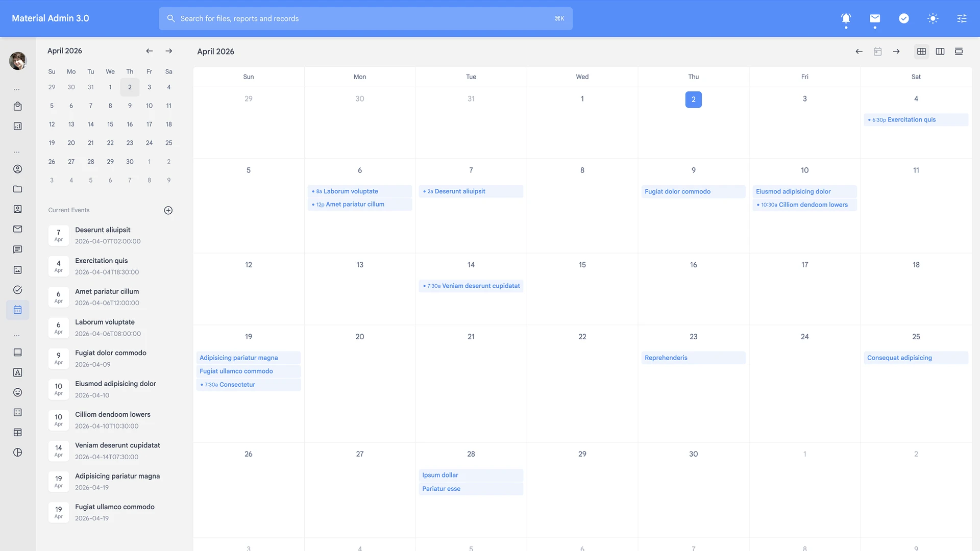Open the typography letter A sidebar icon
Screen dimensions: 980x551
pyautogui.click(x=18, y=372)
